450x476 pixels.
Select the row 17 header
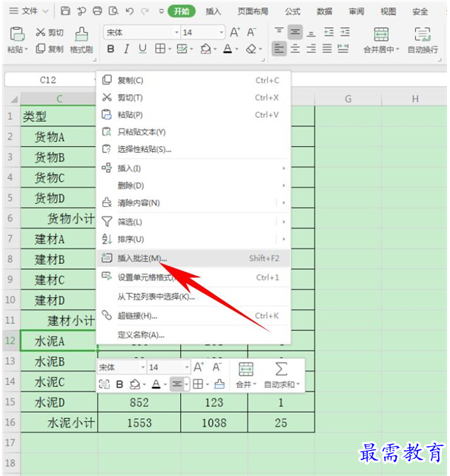click(x=10, y=443)
